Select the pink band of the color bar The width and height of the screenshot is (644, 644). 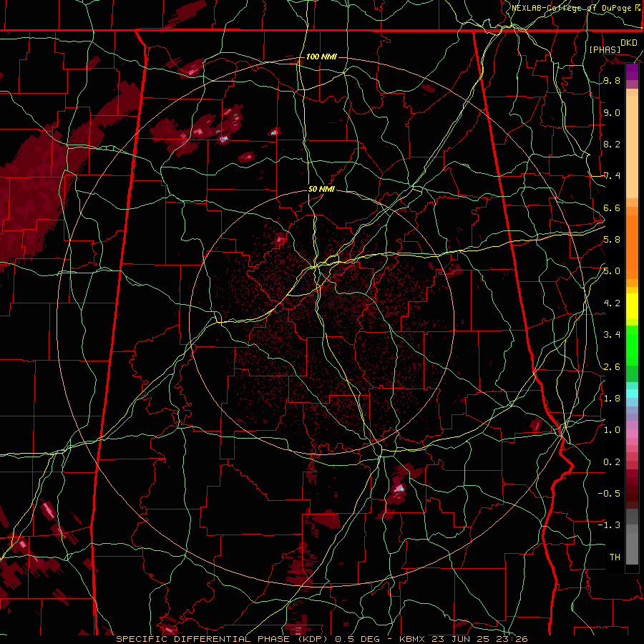pos(632,434)
